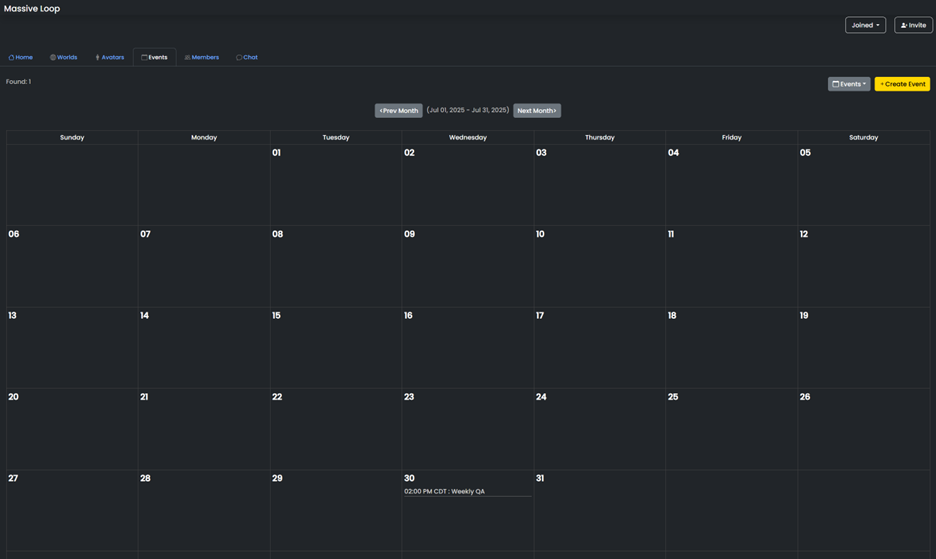Select day 16 in the calendar
The image size is (936, 559).
pos(468,348)
